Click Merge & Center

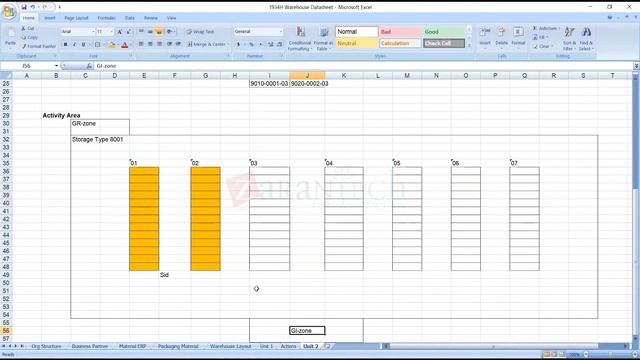[x=207, y=44]
